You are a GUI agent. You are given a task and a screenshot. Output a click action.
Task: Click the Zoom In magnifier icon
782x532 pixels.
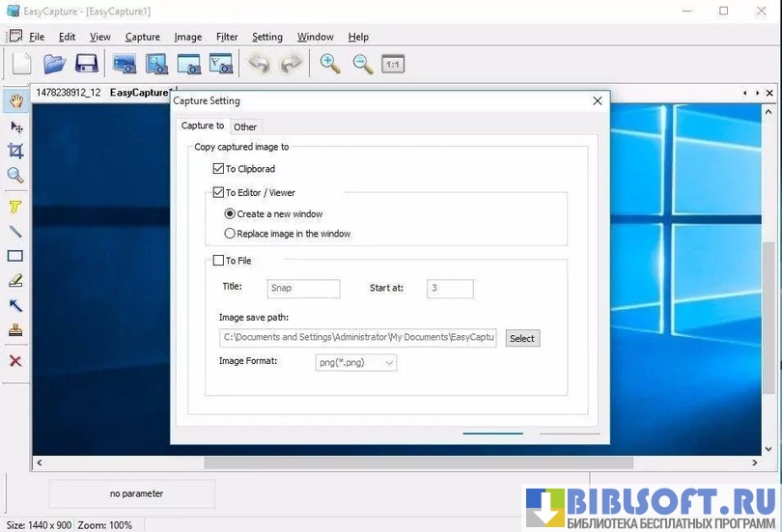point(330,65)
